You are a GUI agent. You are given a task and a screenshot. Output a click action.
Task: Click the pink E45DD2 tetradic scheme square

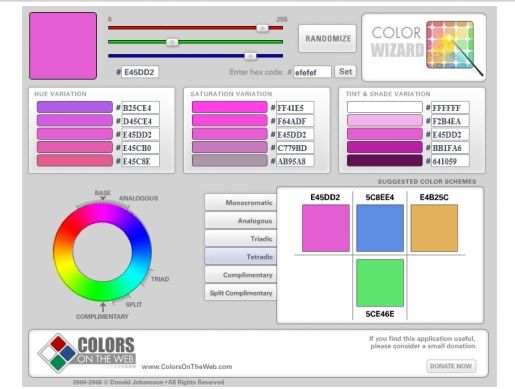(326, 228)
